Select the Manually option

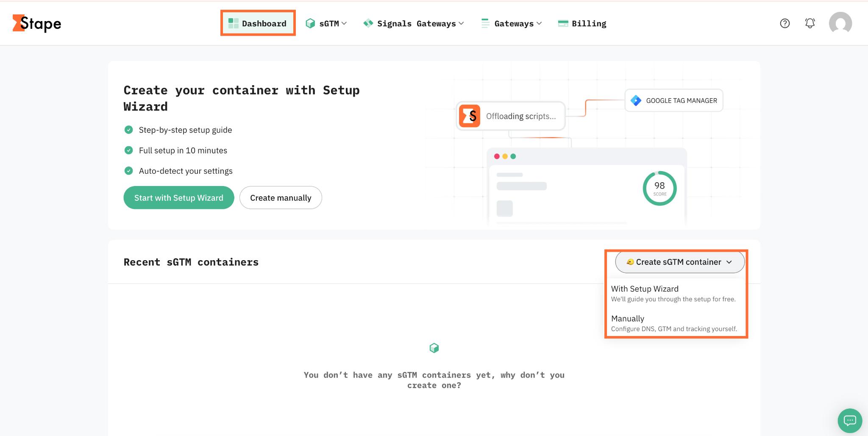pyautogui.click(x=676, y=323)
